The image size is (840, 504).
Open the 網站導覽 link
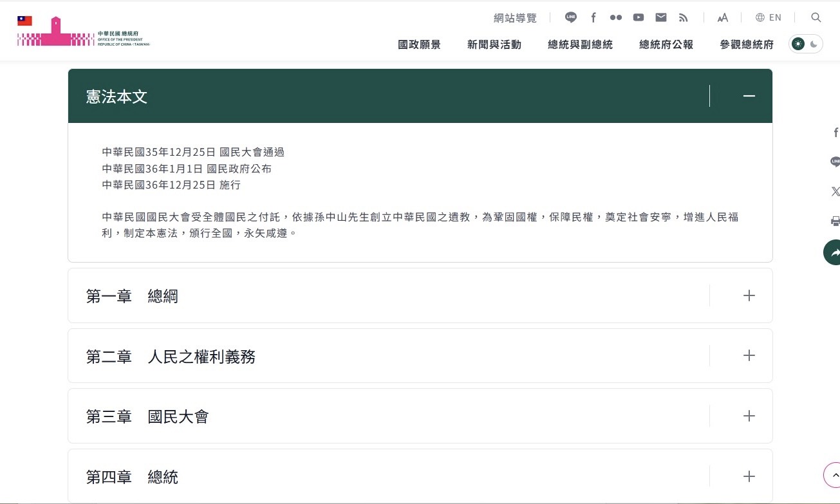click(x=515, y=18)
